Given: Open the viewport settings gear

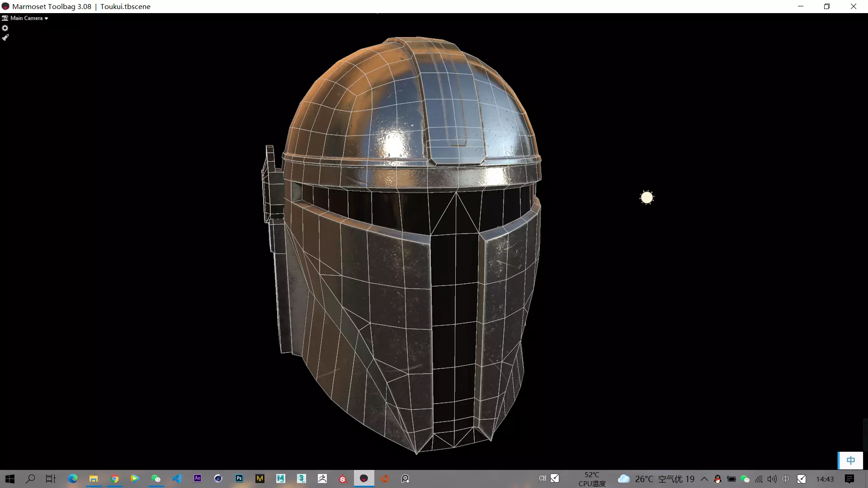Looking at the screenshot, I should point(5,28).
